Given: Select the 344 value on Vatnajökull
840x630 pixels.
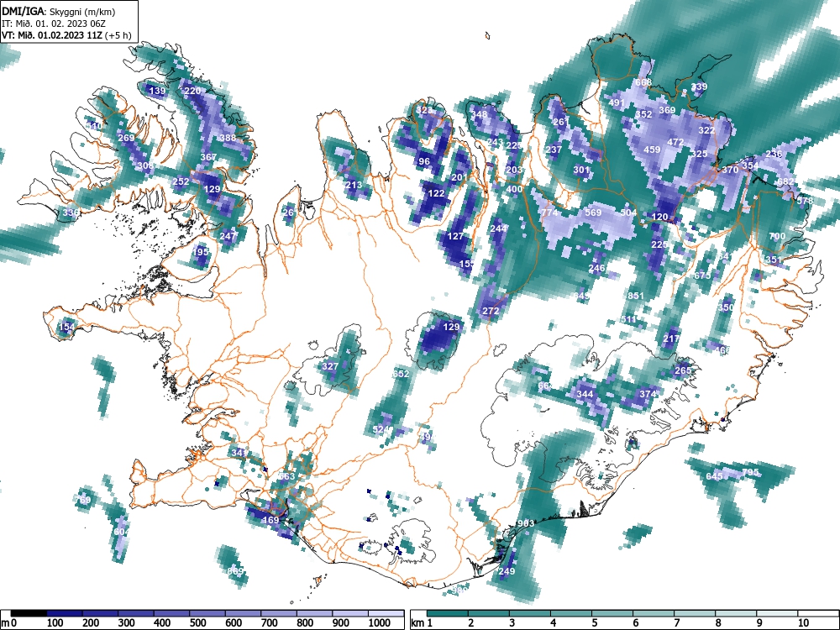Looking at the screenshot, I should click(x=585, y=394).
